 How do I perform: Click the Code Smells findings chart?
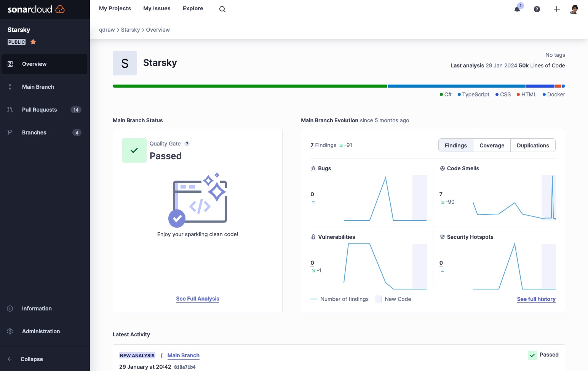tap(514, 198)
